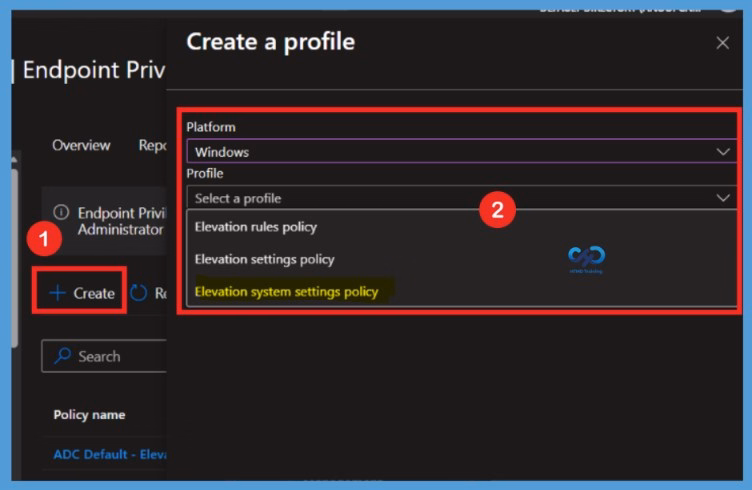Click the Endpoint Privilege page title

pos(94,70)
